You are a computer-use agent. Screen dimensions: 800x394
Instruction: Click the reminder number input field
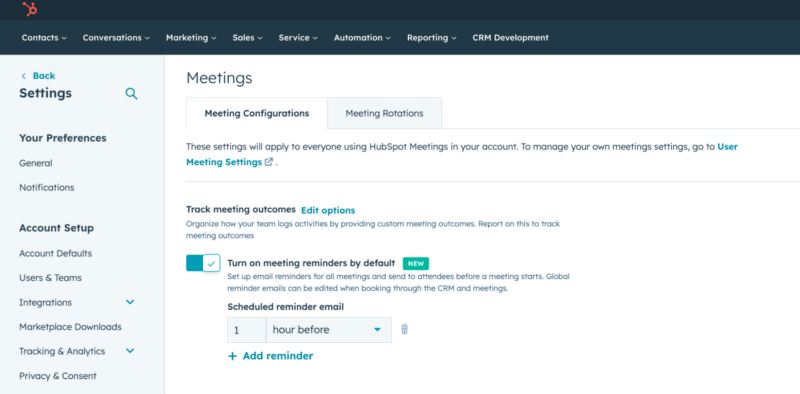[x=247, y=330]
